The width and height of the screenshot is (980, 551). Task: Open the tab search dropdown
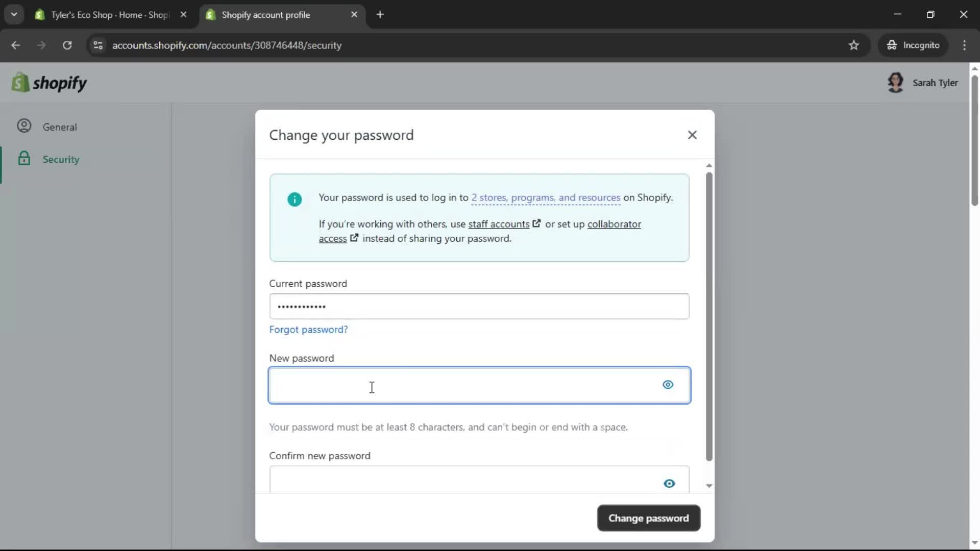point(14,14)
